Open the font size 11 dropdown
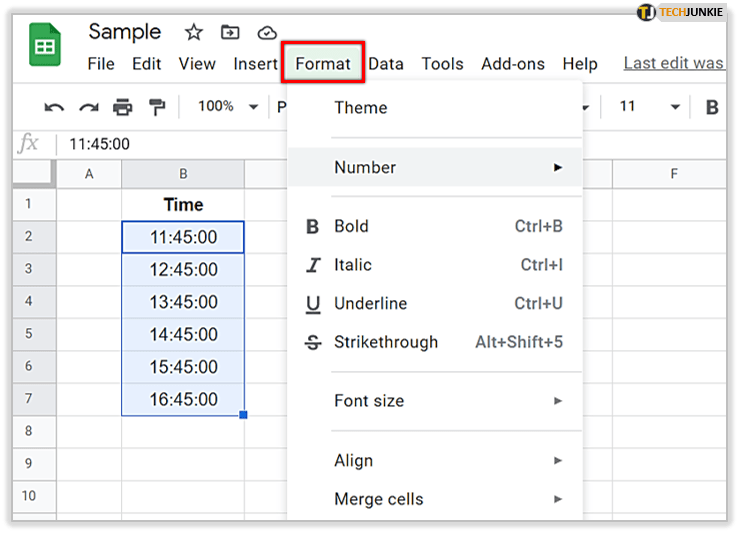This screenshot has height=533, width=739. tap(648, 107)
